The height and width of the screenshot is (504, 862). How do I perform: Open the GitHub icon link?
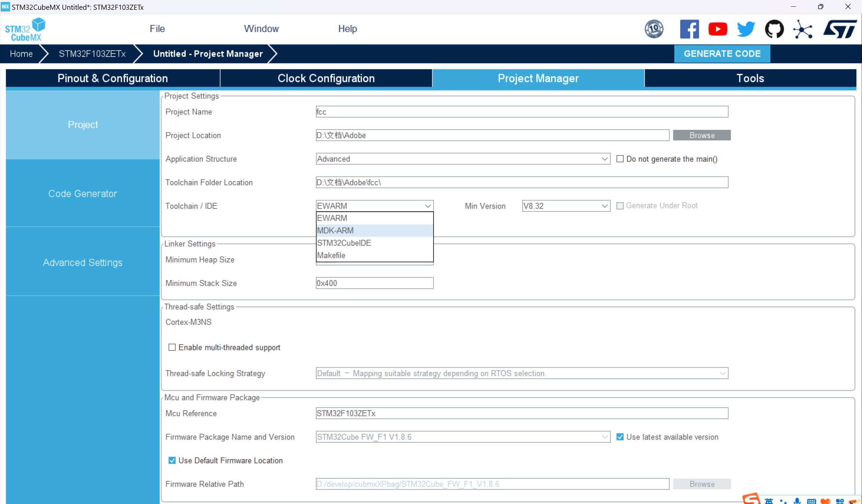point(774,29)
